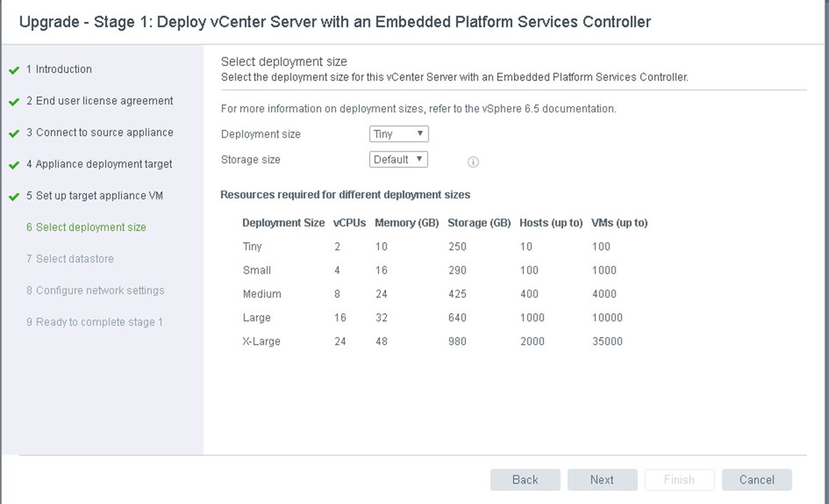The height and width of the screenshot is (504, 829).
Task: Click the Hosts (up to) column header
Action: coord(551,223)
